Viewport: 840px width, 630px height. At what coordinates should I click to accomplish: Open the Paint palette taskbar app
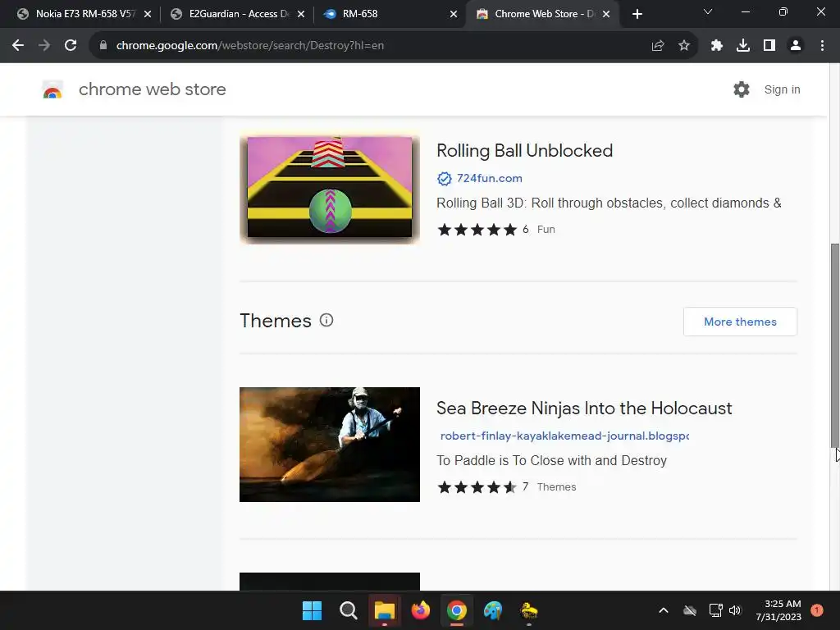[x=493, y=610]
